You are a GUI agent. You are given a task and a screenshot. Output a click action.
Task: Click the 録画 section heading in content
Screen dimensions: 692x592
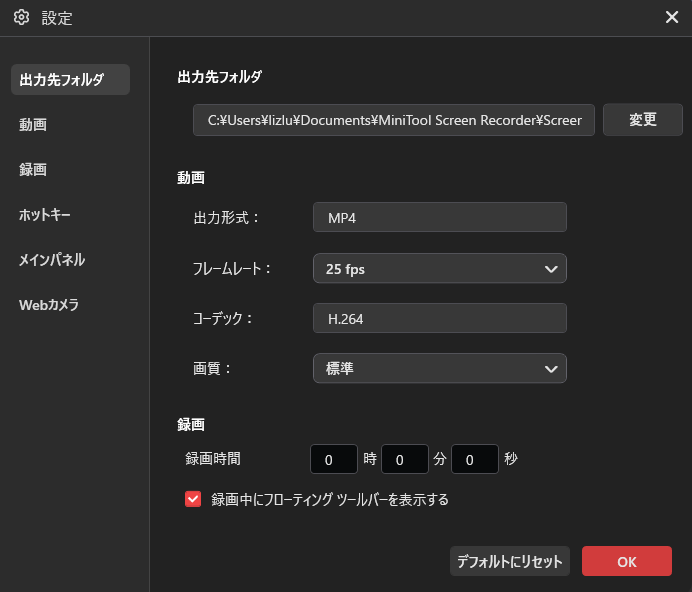[x=191, y=424]
